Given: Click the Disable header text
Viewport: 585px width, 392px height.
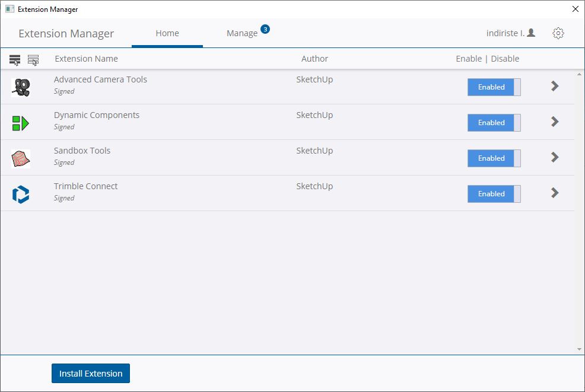Looking at the screenshot, I should click(505, 59).
